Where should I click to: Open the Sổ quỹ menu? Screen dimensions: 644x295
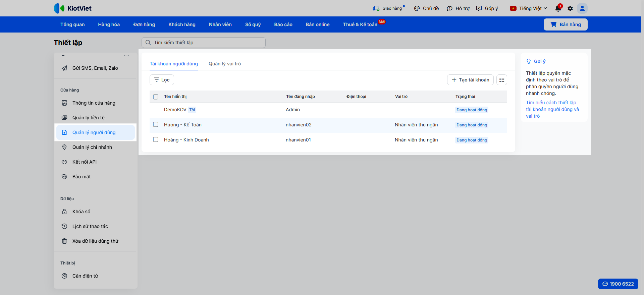[x=253, y=24]
